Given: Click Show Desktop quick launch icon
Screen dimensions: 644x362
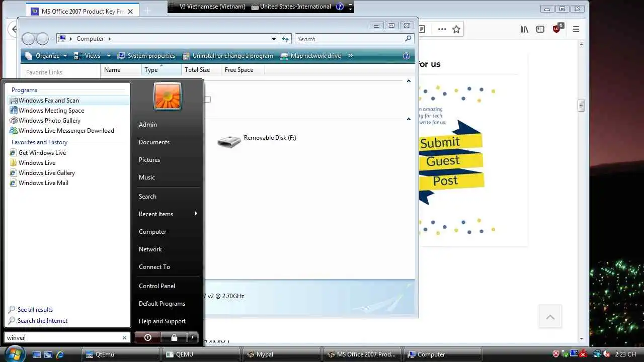Looking at the screenshot, I should click(36, 354).
